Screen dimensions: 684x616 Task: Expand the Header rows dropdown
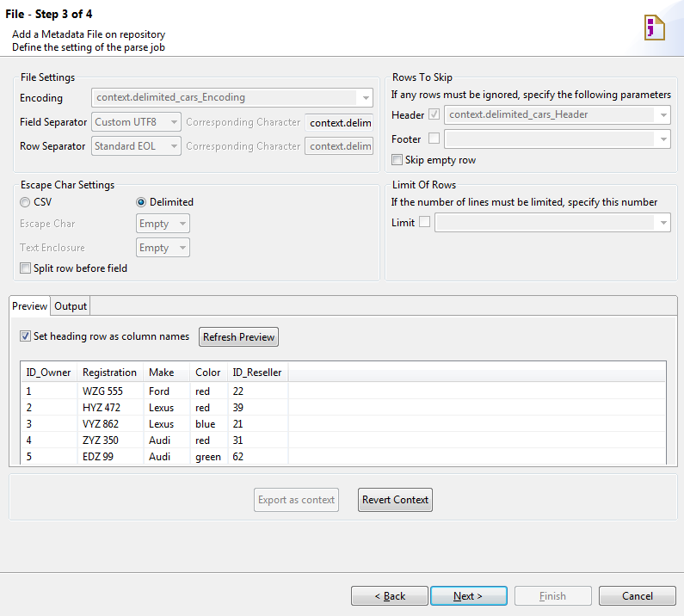pyautogui.click(x=662, y=114)
